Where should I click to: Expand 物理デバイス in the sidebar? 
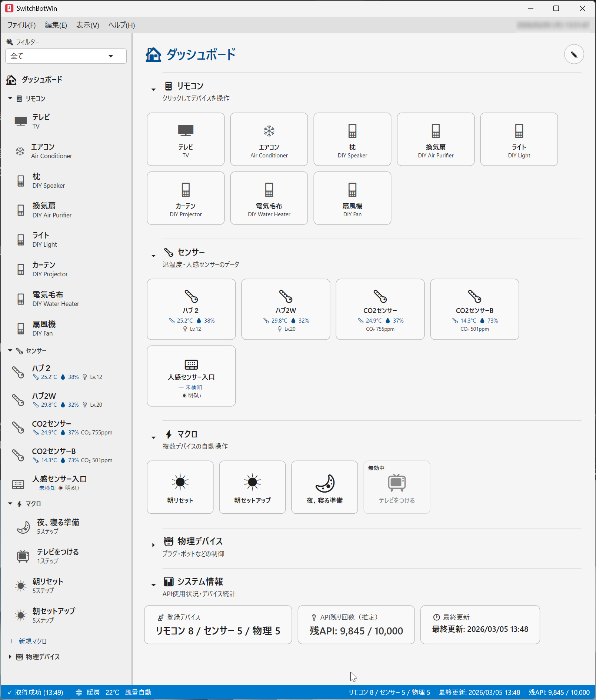[x=10, y=657]
